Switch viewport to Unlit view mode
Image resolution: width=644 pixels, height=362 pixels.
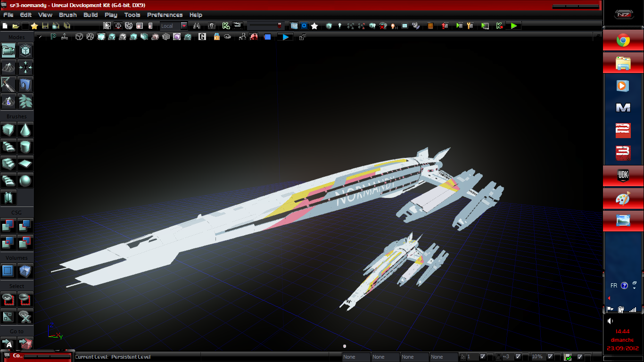click(101, 36)
